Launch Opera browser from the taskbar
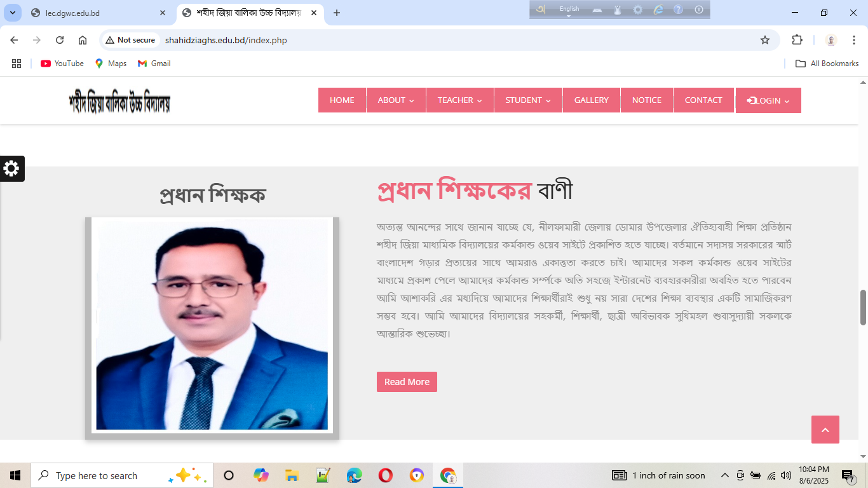The height and width of the screenshot is (488, 868). coord(385,475)
